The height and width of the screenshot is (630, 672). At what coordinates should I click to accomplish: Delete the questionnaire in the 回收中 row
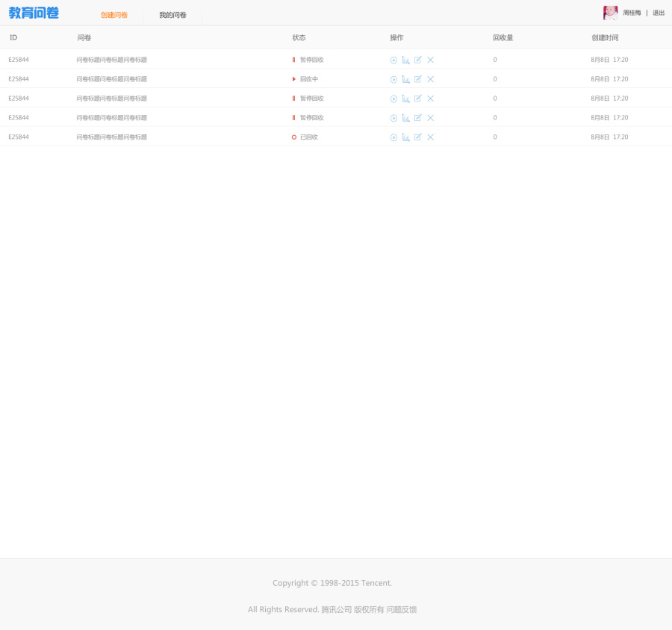(430, 79)
